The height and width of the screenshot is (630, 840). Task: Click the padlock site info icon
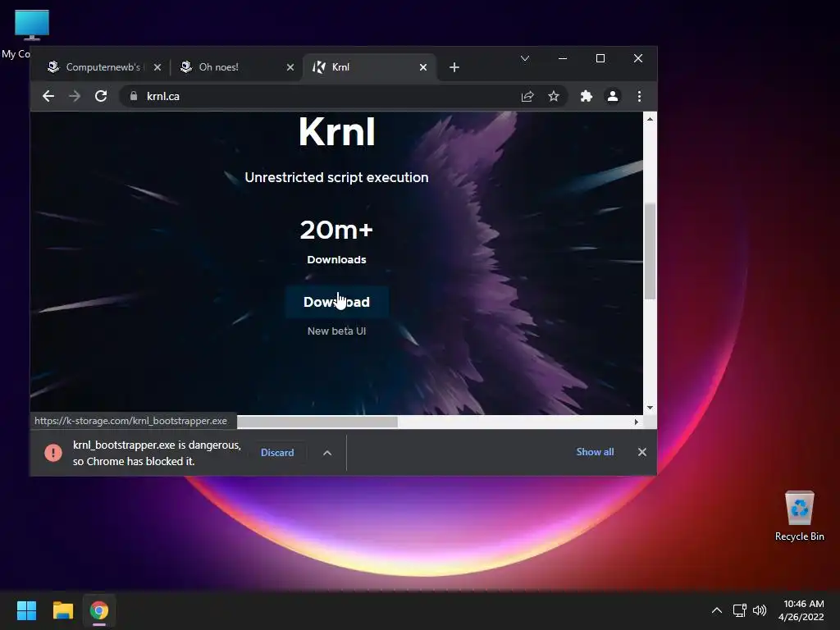coord(134,96)
